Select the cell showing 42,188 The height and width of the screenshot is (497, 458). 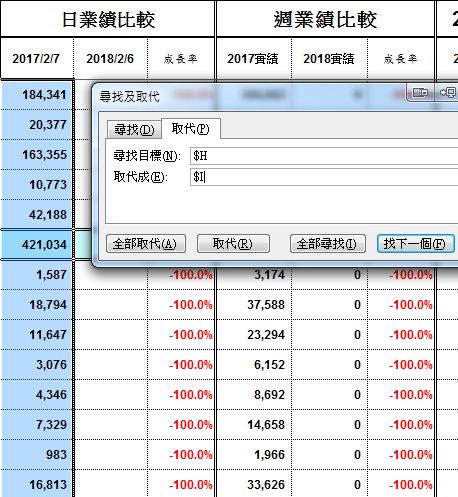click(x=37, y=215)
